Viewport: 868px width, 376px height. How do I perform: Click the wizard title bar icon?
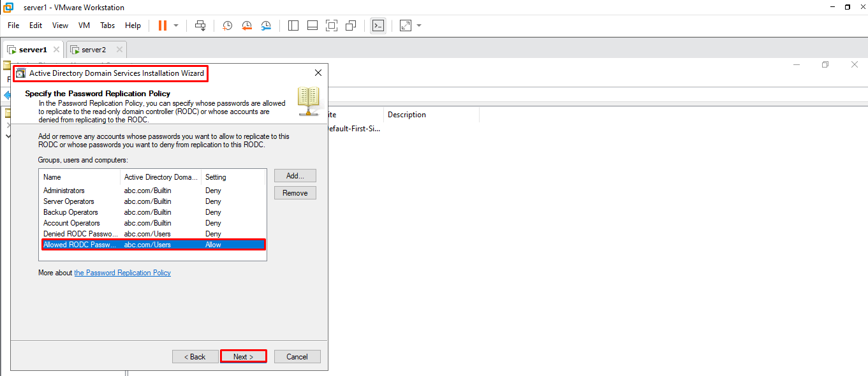(x=20, y=73)
